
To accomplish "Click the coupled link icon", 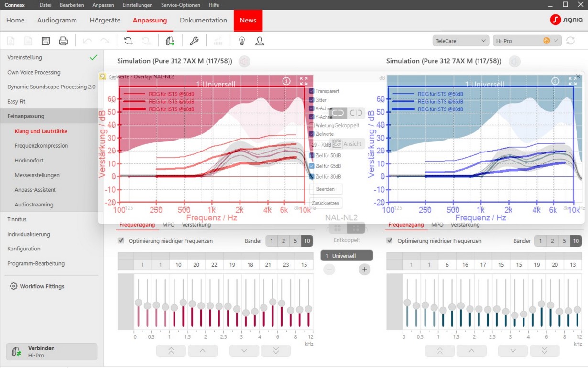I will tap(338, 113).
